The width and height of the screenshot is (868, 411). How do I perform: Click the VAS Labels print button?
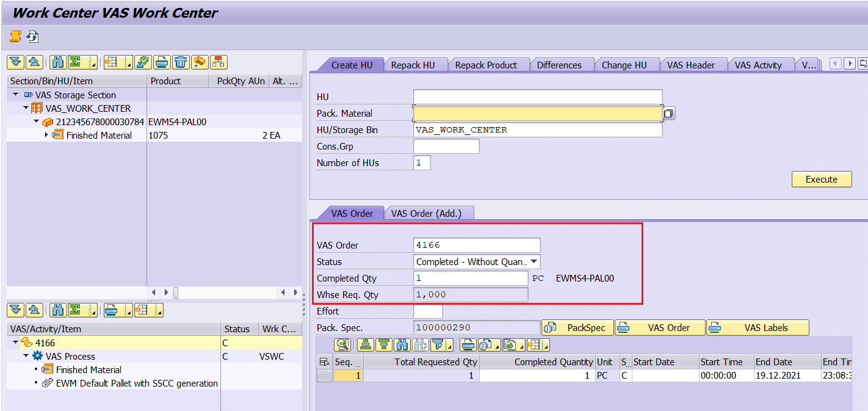tap(758, 327)
